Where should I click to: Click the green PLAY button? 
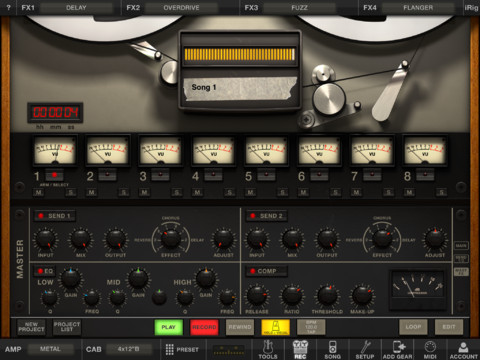click(x=169, y=327)
